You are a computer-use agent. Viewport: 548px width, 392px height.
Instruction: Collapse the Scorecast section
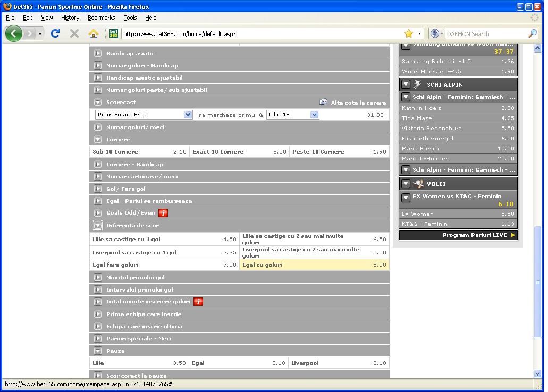click(x=98, y=102)
